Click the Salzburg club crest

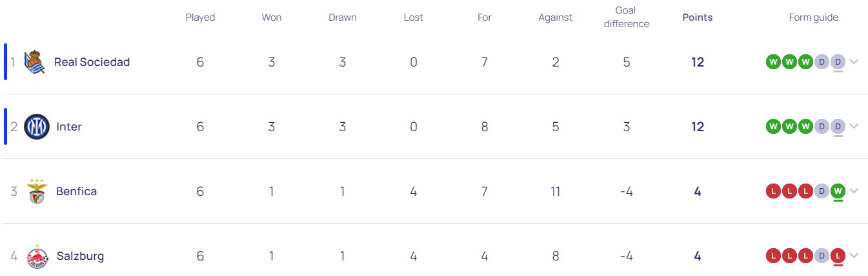click(37, 257)
